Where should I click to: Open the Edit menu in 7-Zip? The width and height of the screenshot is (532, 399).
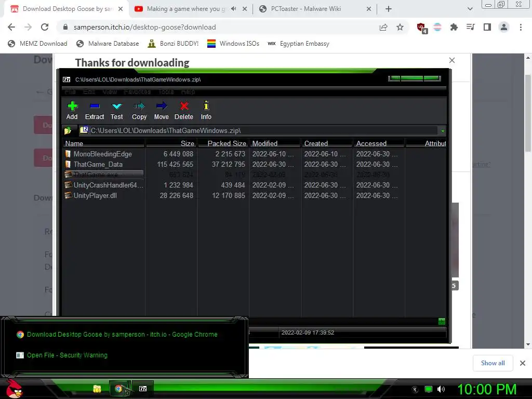(x=89, y=91)
